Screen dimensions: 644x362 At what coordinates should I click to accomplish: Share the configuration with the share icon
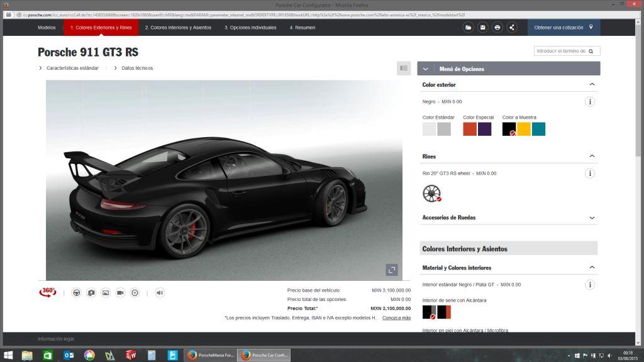coord(512,28)
